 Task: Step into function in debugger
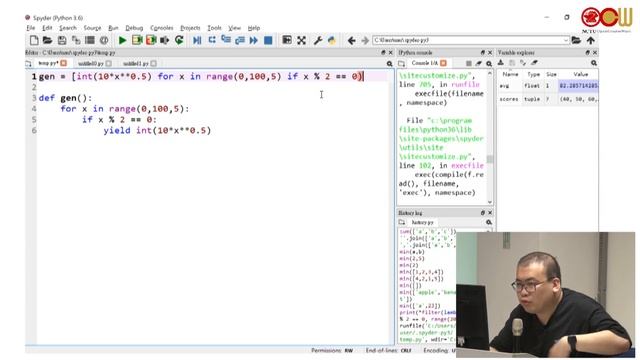coord(226,40)
